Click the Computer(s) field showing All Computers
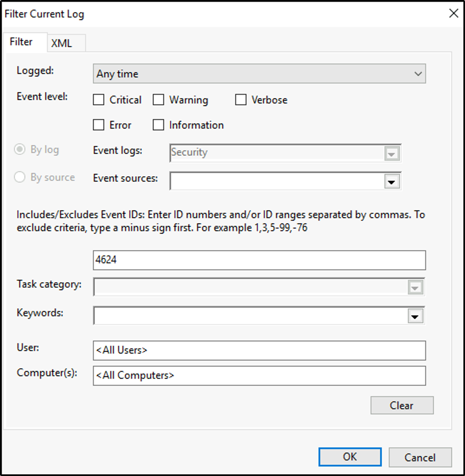The image size is (465, 476). pos(259,375)
